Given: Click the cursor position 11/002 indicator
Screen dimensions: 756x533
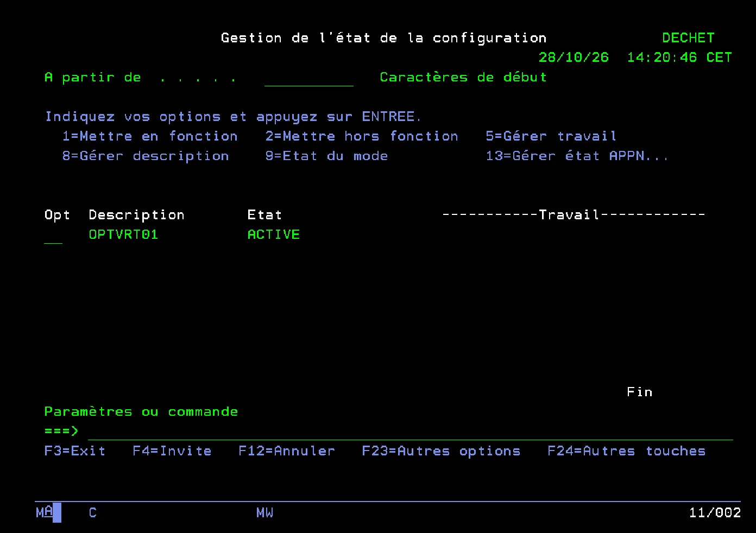Looking at the screenshot, I should point(715,513).
